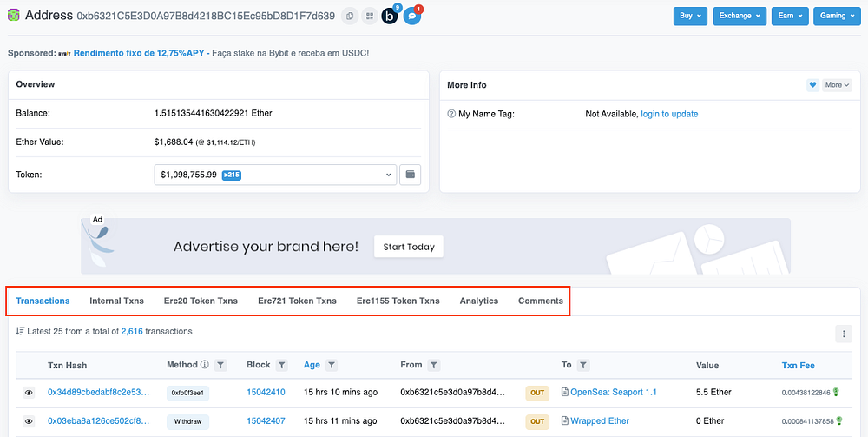Viewport: 868px width, 437px height.
Task: Switch to the Internal Txns tab
Action: pos(117,301)
